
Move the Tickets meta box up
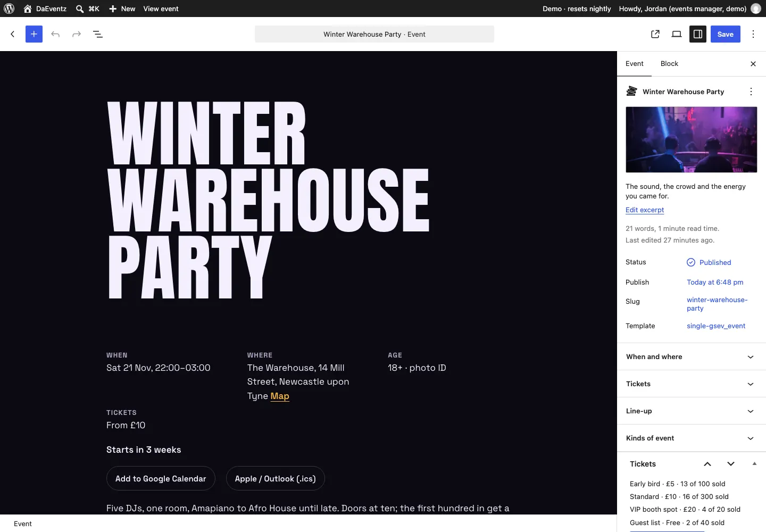tap(707, 464)
